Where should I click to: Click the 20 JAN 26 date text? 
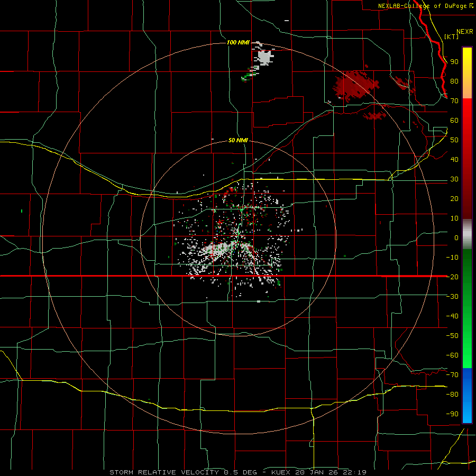315,472
